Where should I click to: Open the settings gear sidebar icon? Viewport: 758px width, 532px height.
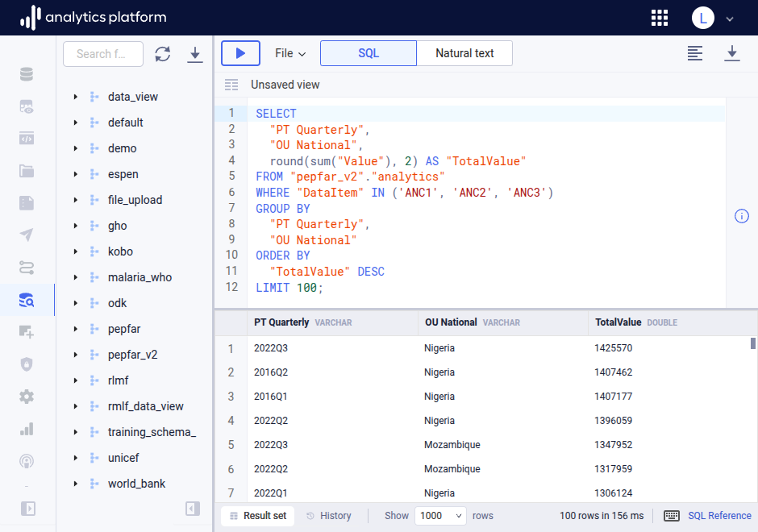[27, 397]
